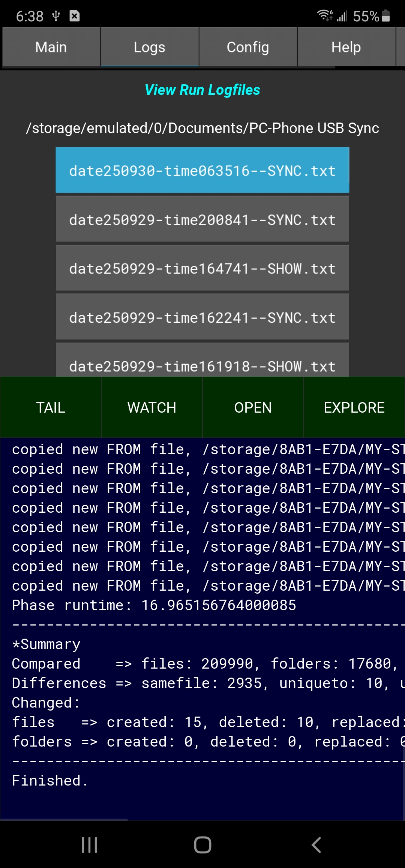This screenshot has width=405, height=868.
Task: Switch to the Main tab
Action: click(51, 47)
